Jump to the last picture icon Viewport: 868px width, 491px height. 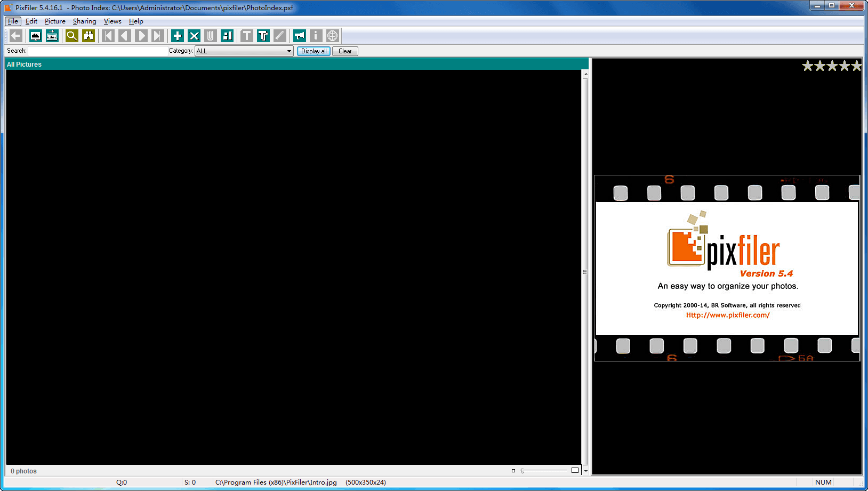[x=157, y=36]
